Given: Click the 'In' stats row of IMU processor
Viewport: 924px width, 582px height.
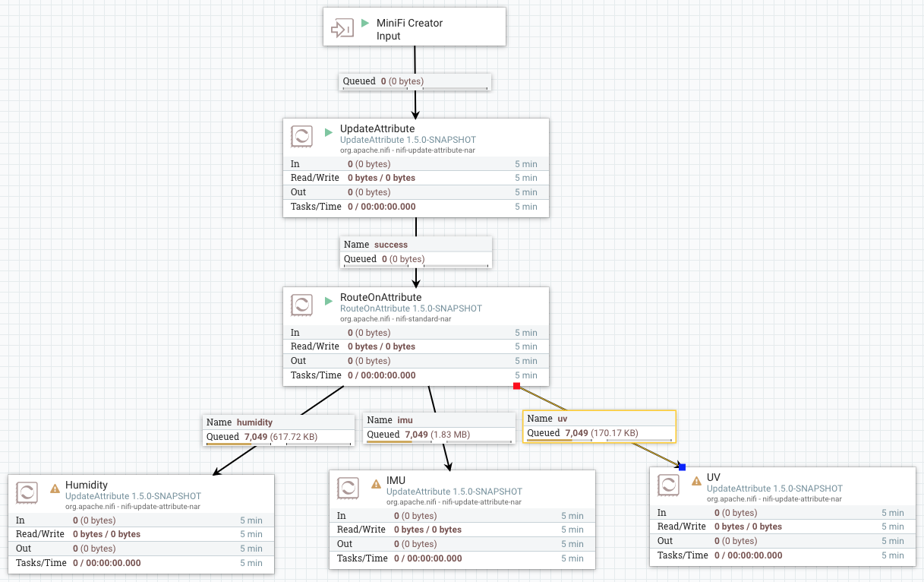Looking at the screenshot, I should [x=462, y=515].
